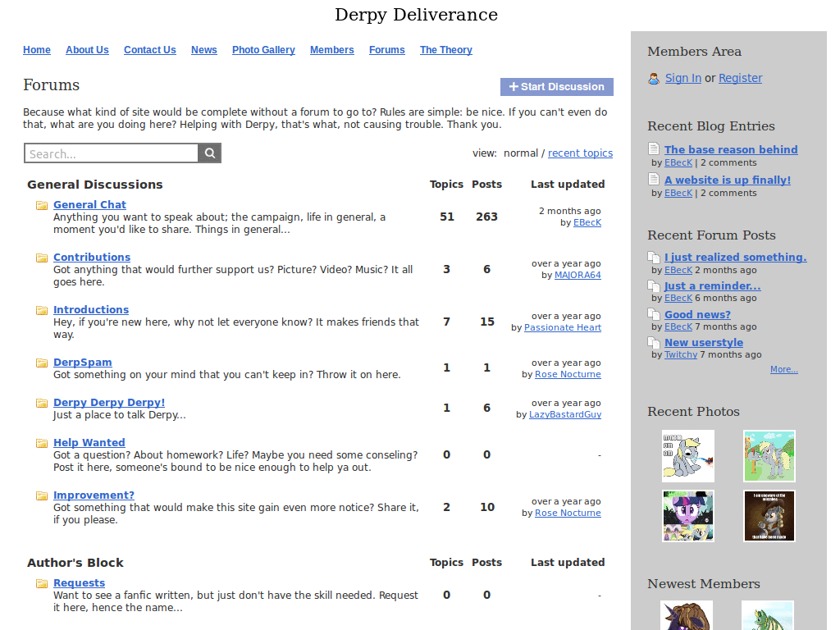This screenshot has width=840, height=630.
Task: Open the Photo Gallery page
Action: [x=263, y=50]
